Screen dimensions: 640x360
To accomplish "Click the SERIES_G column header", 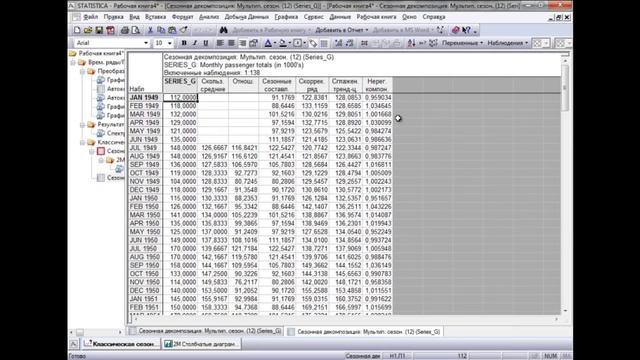I will [x=180, y=85].
